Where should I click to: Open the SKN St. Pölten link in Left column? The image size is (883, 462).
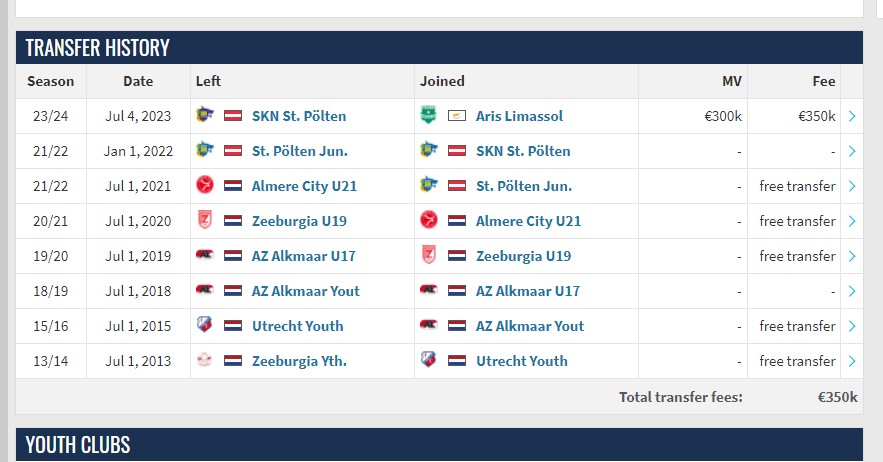pyautogui.click(x=299, y=116)
